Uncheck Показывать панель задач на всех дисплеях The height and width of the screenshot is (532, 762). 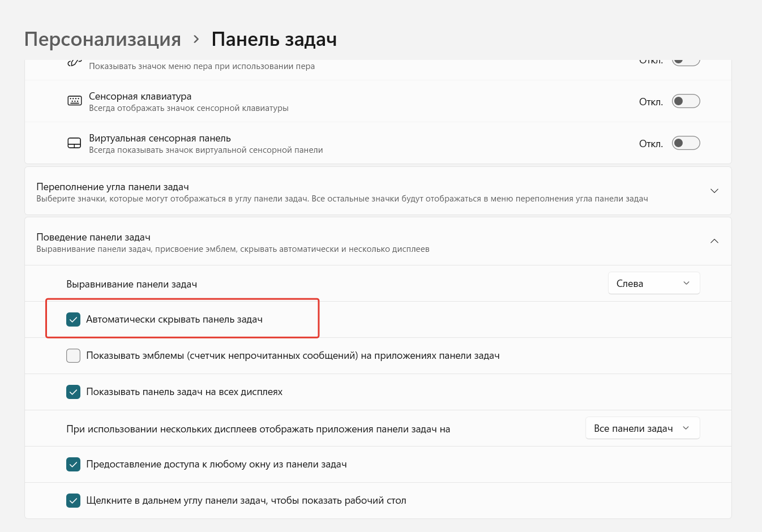tap(73, 392)
